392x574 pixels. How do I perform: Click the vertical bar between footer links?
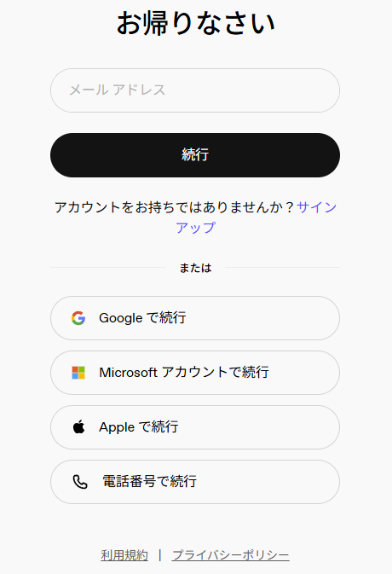point(160,555)
